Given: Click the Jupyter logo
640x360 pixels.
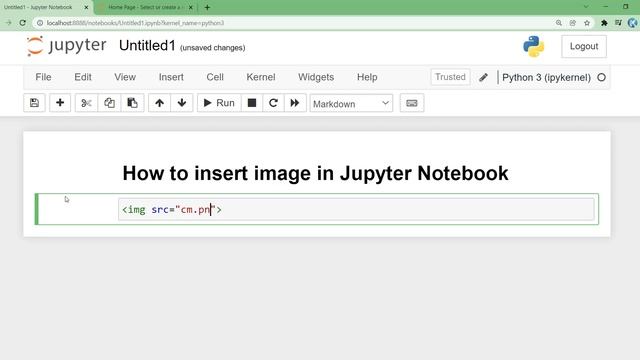Looking at the screenshot, I should (66, 46).
